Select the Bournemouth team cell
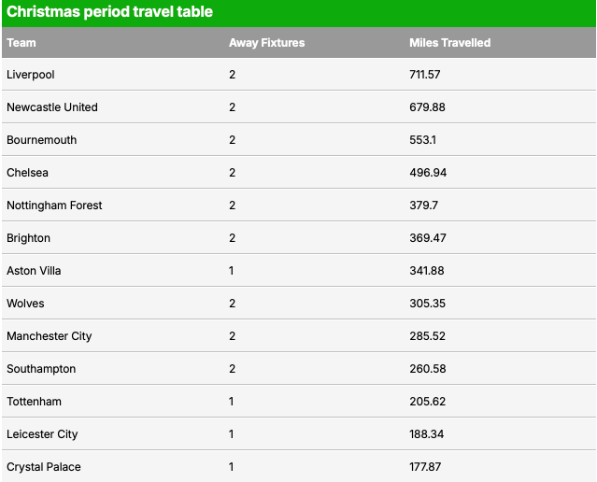The height and width of the screenshot is (482, 597). 42,140
